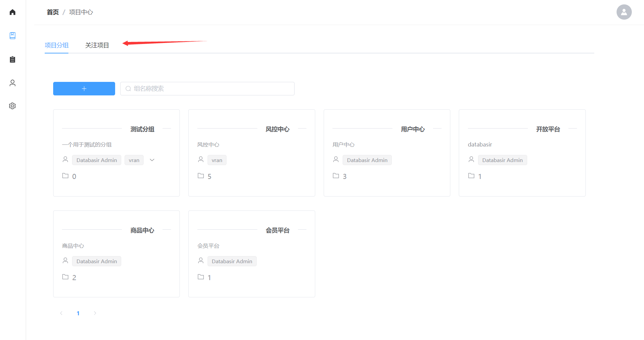The height and width of the screenshot is (340, 644).
Task: Open the clipboard icon in sidebar
Action: [13, 60]
